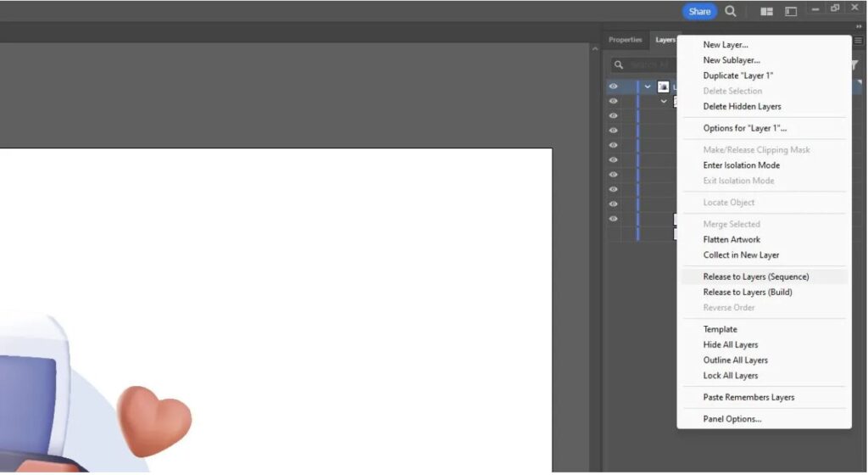
Task: Select Flatten Artwork menu item
Action: (732, 240)
